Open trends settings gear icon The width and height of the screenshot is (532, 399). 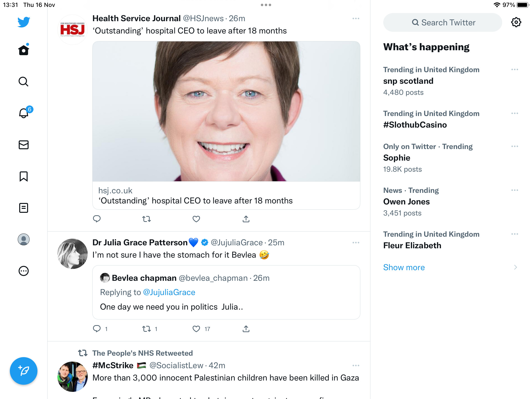pos(516,22)
